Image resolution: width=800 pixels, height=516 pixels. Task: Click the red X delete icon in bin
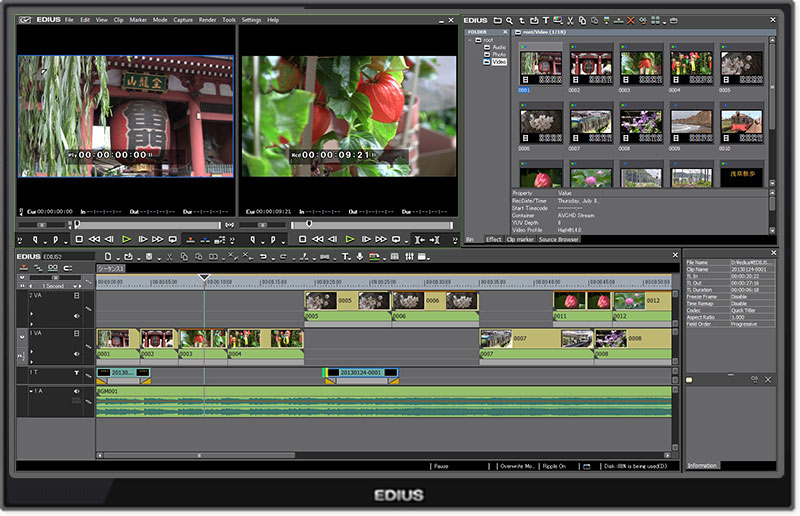pos(631,20)
